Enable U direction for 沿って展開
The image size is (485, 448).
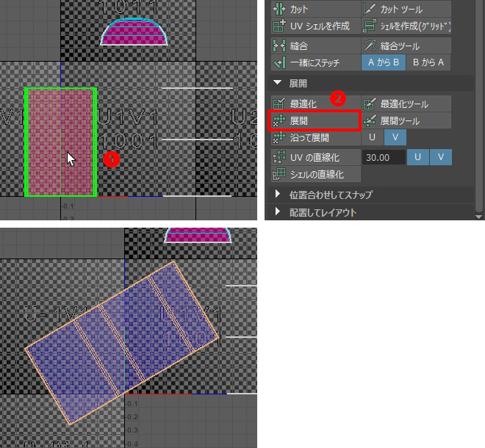[372, 137]
